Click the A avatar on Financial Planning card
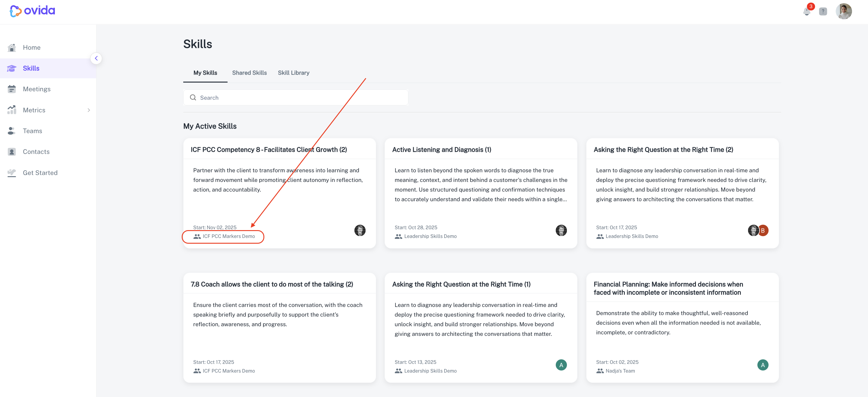The height and width of the screenshot is (397, 868). point(763,365)
